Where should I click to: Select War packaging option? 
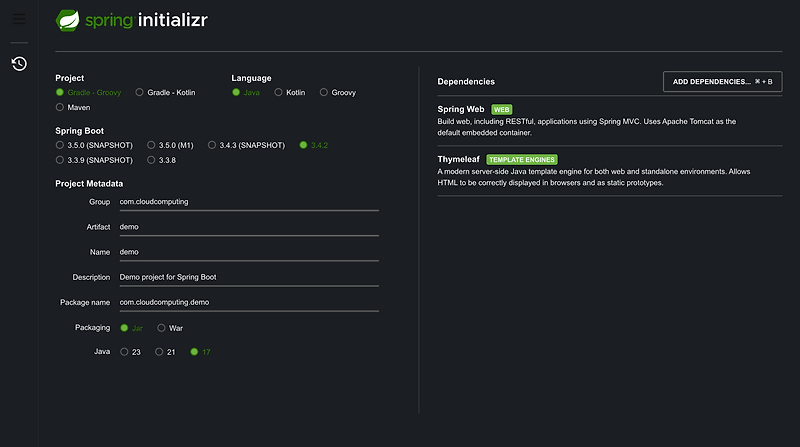pyautogui.click(x=162, y=328)
